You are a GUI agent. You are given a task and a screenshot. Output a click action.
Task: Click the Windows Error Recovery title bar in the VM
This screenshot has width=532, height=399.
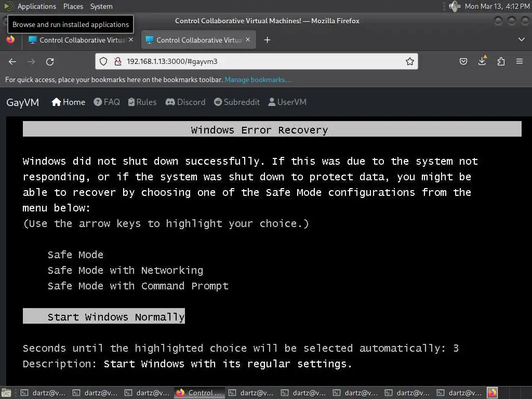272,129
